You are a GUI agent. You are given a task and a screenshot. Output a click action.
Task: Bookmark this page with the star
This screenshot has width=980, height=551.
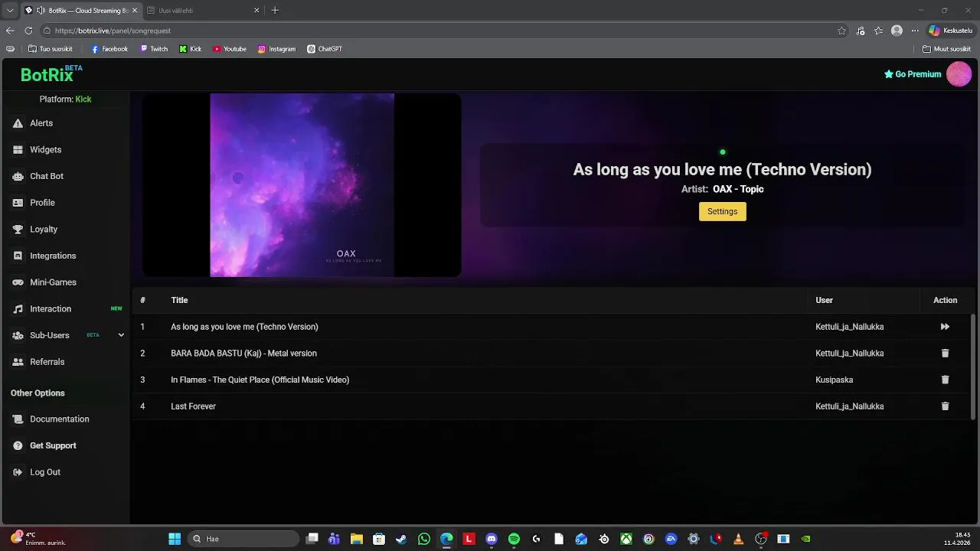click(x=841, y=31)
